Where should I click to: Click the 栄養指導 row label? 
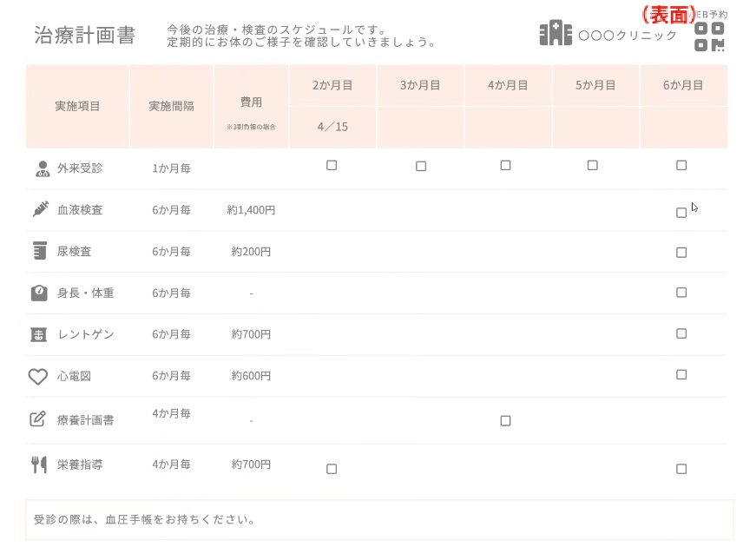click(x=80, y=464)
